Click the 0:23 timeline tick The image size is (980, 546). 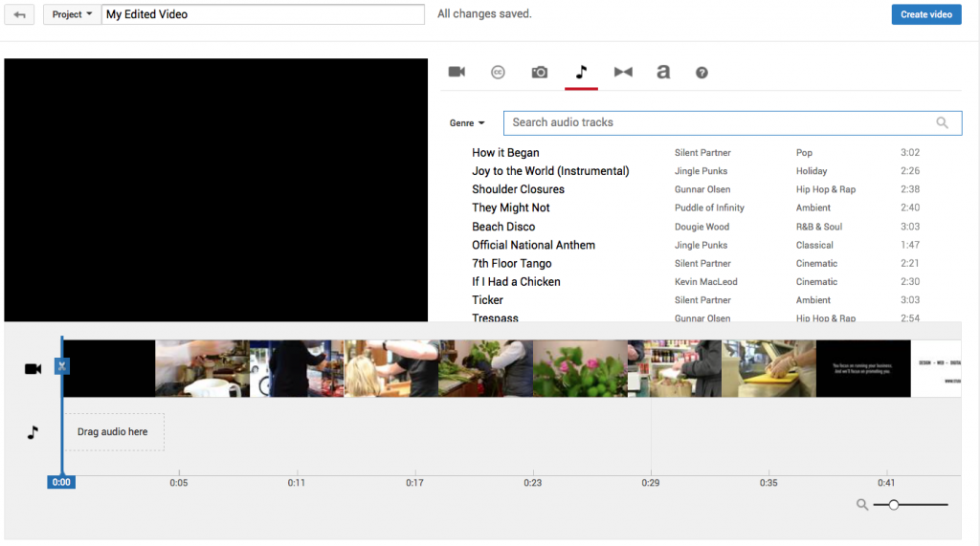pos(532,482)
